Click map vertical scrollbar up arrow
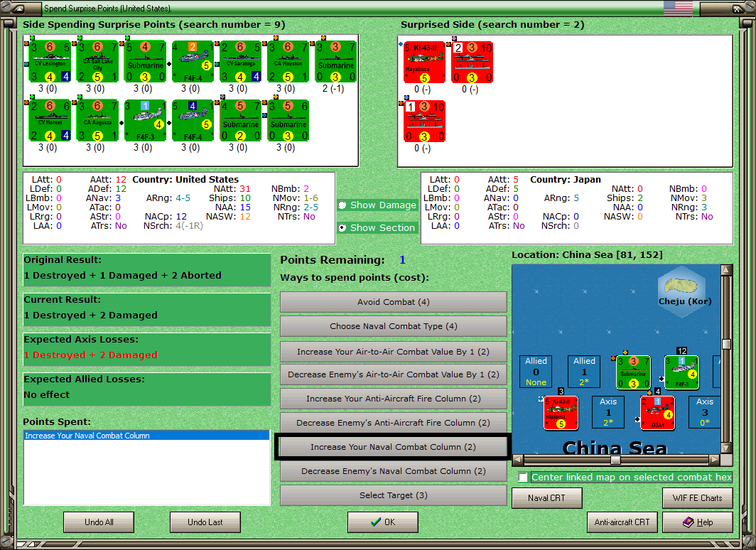Viewport: 756px width, 550px height. coord(727,270)
